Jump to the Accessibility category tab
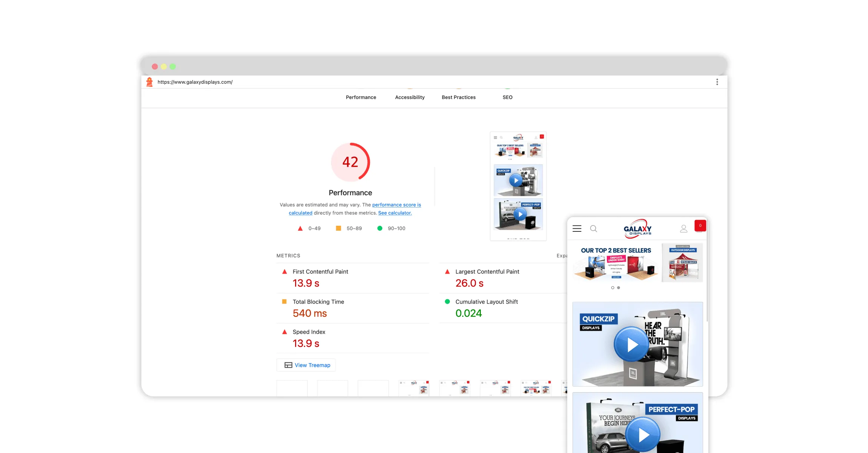 [409, 97]
